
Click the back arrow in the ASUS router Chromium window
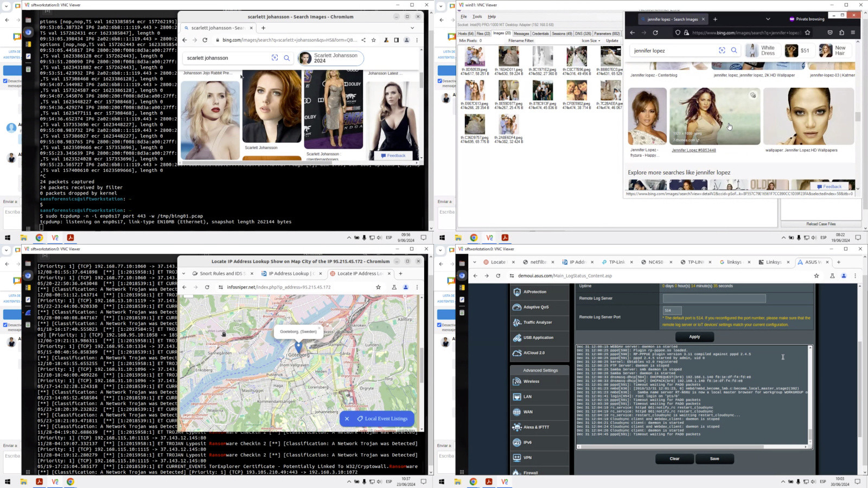[475, 275]
